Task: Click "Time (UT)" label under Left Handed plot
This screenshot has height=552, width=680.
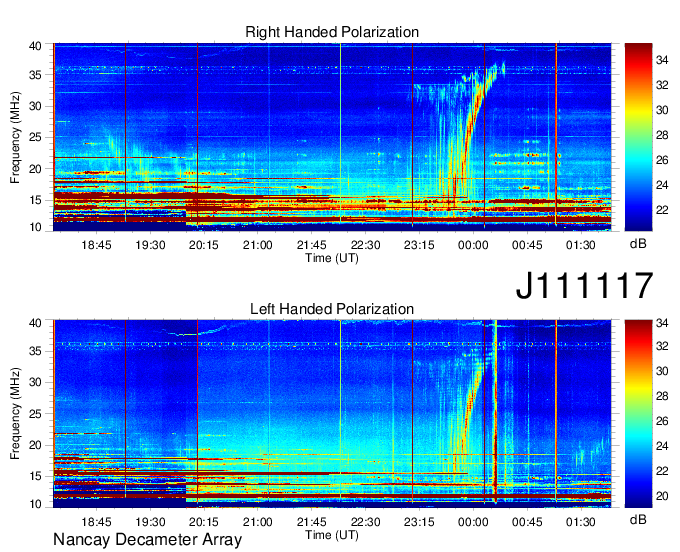Action: [x=332, y=535]
